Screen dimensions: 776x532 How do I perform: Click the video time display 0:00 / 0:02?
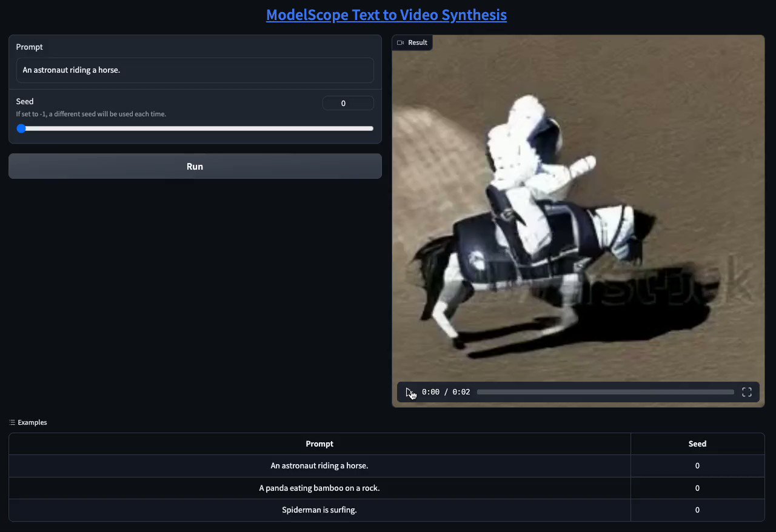click(446, 392)
